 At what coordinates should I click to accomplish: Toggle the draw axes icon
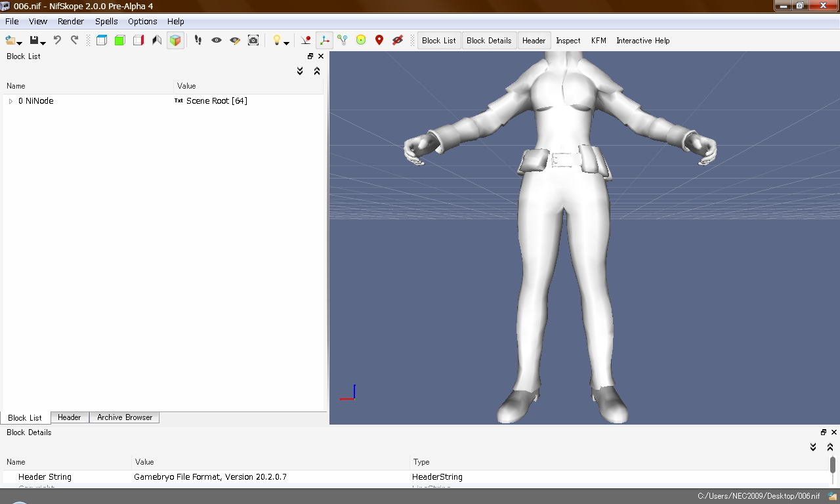324,40
